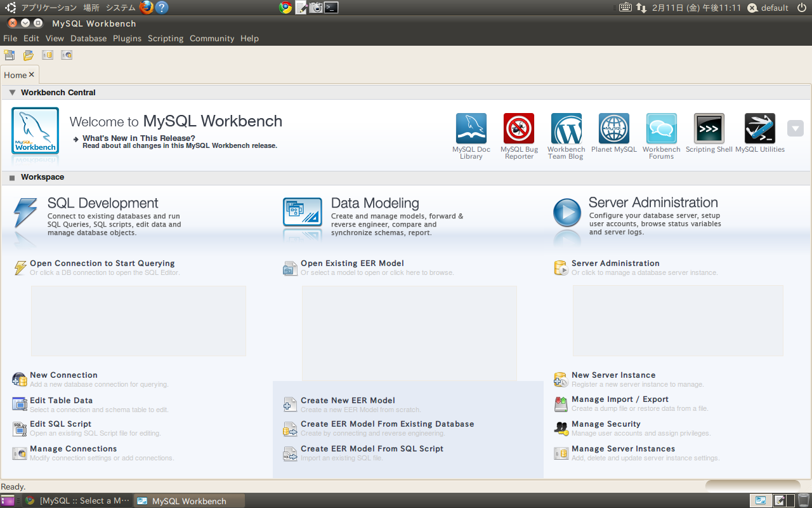
Task: Open the Database menu
Action: 88,39
